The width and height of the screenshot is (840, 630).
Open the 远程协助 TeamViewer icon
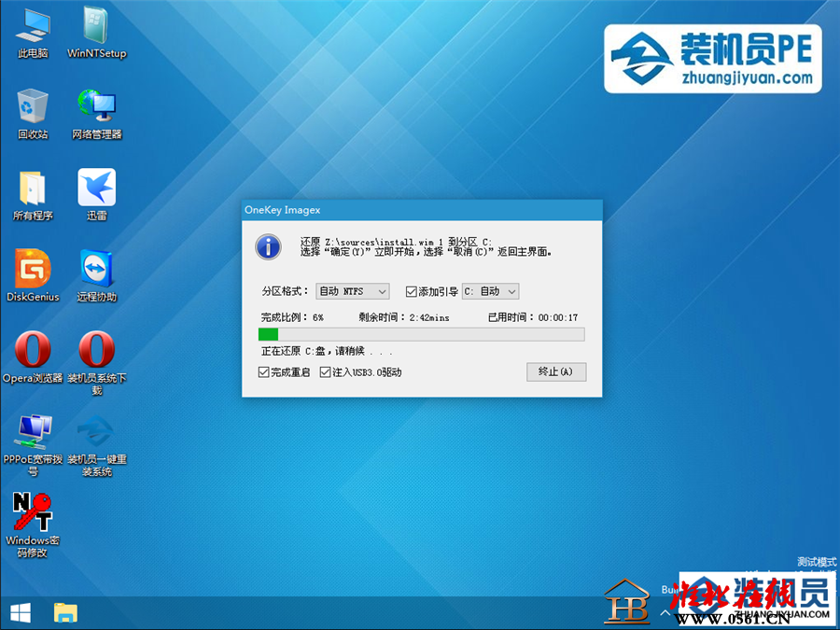point(96,276)
